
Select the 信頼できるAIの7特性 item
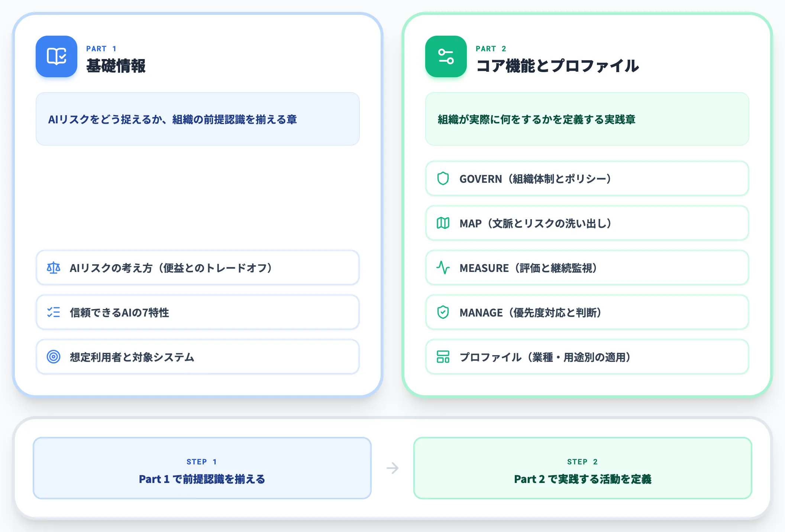coord(198,312)
